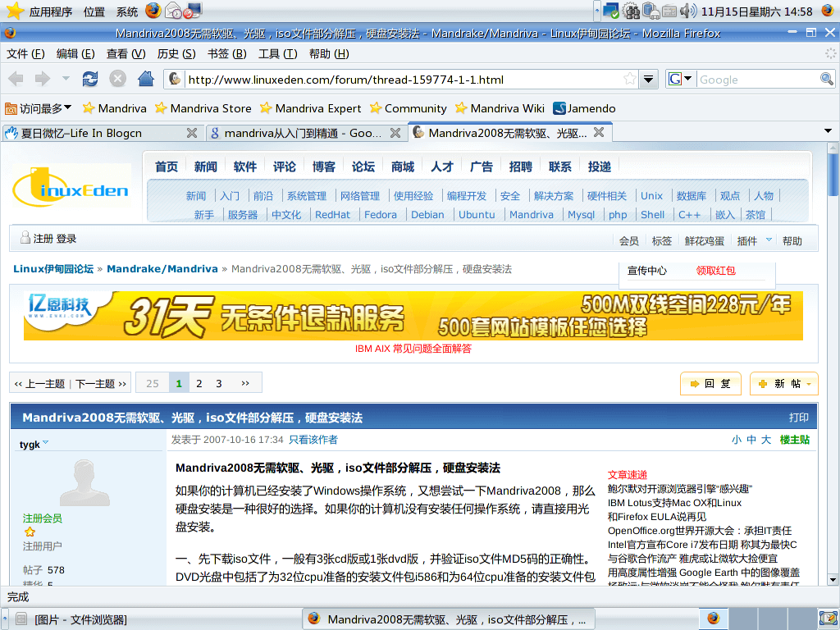Viewport: 840px width, 630px height.
Task: Bookmark this page with star icon
Action: 630,80
